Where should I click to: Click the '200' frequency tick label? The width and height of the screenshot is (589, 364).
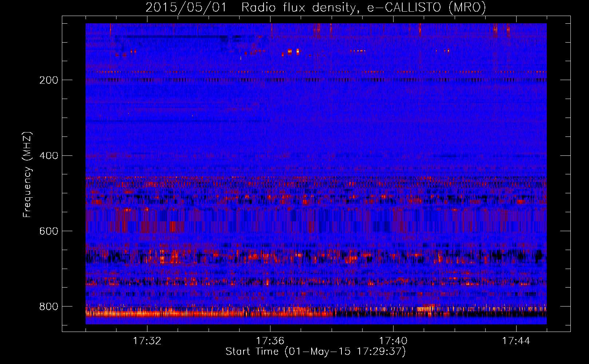tap(49, 80)
